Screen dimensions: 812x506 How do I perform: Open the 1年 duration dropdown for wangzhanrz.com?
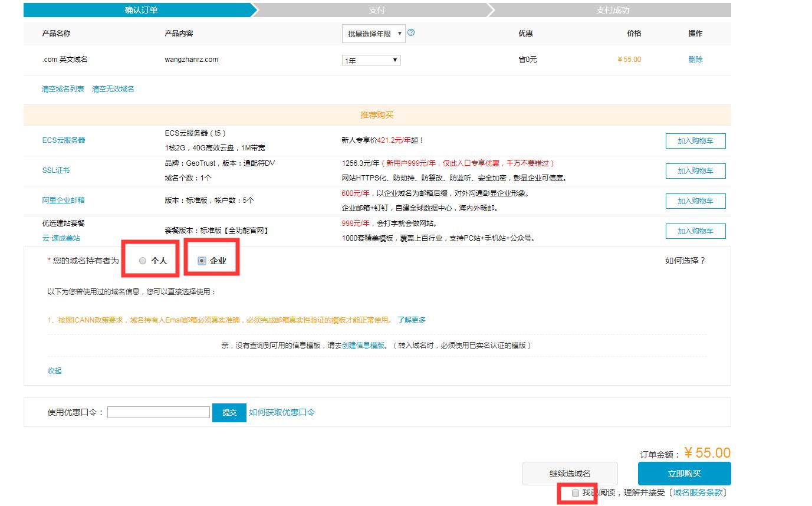click(370, 60)
